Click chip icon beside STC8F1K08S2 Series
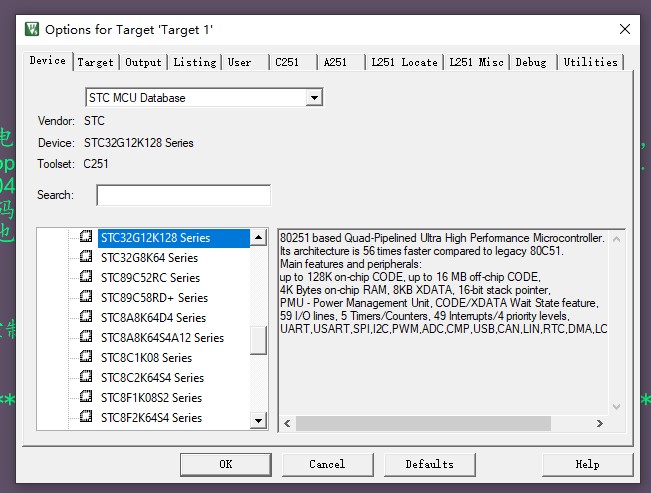Viewport: 651px width, 493px height. 86,396
